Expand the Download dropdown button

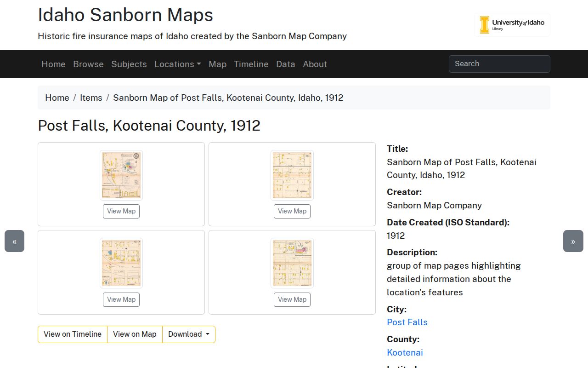pyautogui.click(x=189, y=334)
